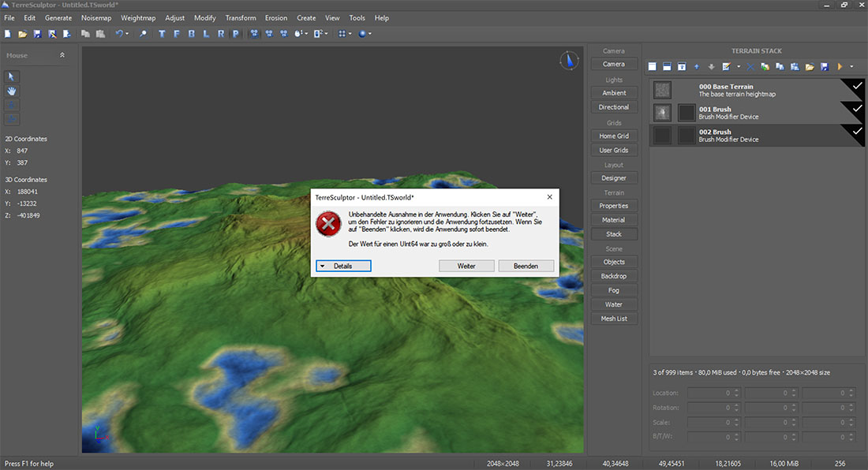Toggle the checkmark on 000 Base Terrain
The image size is (868, 470).
click(x=857, y=86)
